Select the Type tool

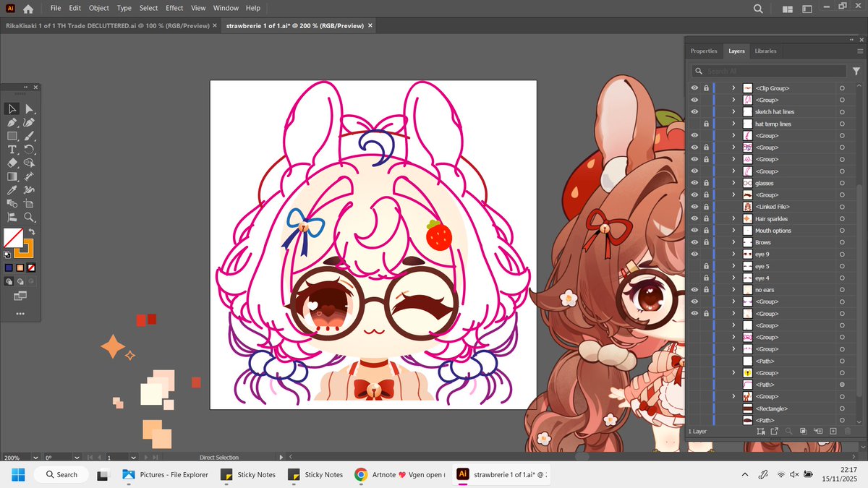click(x=12, y=150)
